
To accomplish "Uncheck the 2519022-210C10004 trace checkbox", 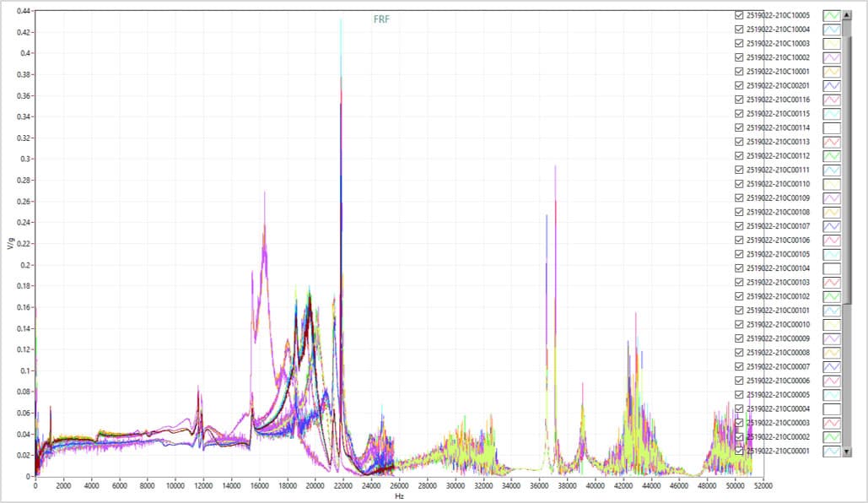I will [x=740, y=30].
